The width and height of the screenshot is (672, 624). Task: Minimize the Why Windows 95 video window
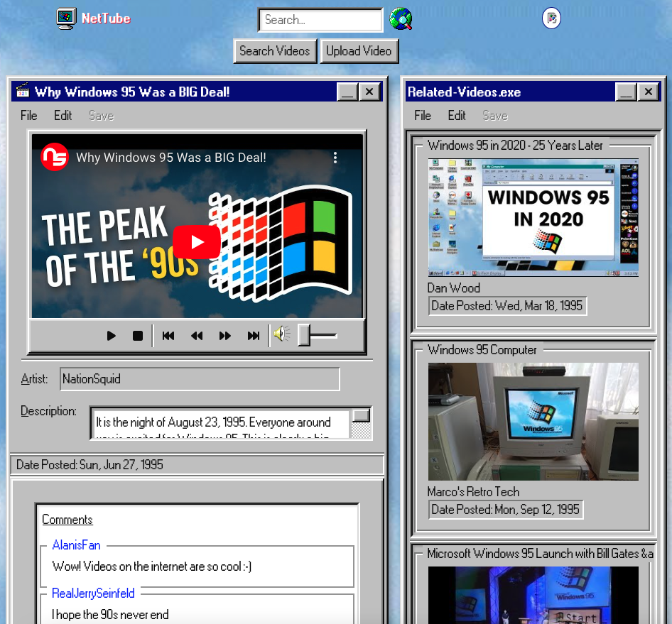point(347,92)
